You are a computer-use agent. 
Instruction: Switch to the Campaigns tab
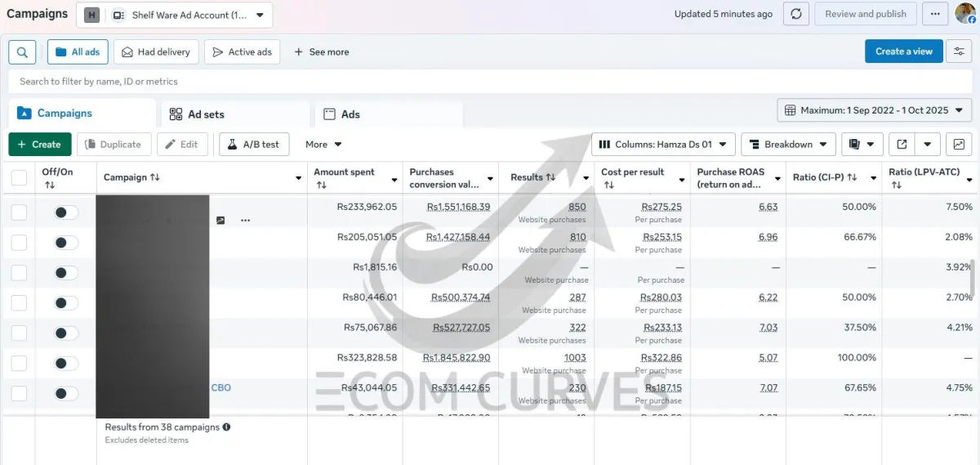(x=82, y=114)
